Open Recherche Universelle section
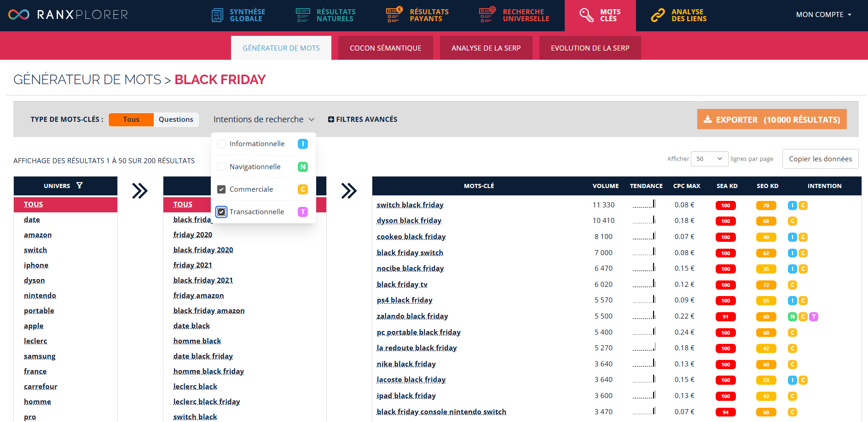Image resolution: width=868 pixels, height=422 pixels. [x=514, y=15]
